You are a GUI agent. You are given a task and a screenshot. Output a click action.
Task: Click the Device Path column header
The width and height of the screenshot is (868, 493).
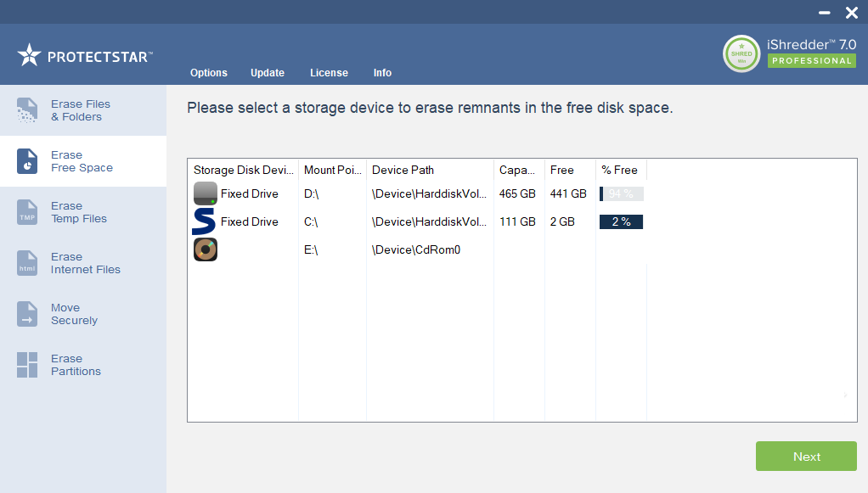click(429, 170)
